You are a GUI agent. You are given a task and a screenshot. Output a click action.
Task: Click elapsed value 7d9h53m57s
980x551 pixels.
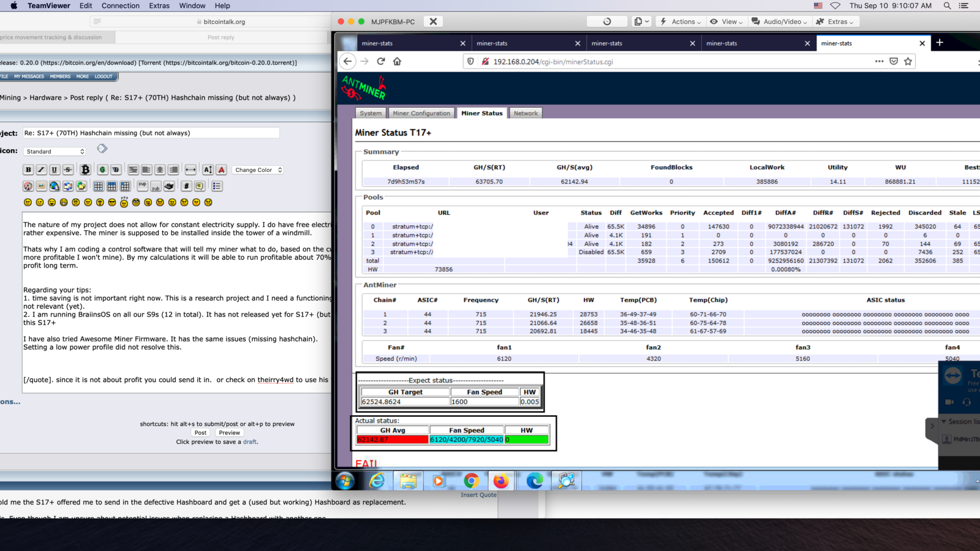pos(405,182)
